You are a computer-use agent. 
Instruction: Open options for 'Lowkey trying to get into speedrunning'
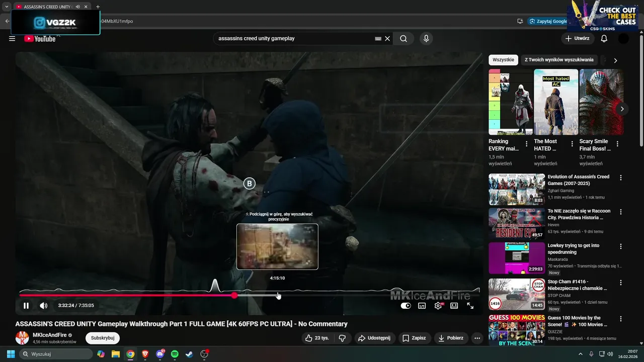point(621,246)
